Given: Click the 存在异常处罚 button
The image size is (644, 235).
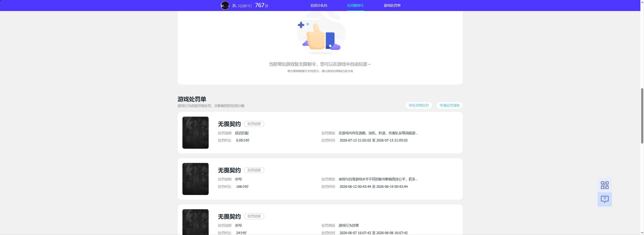Looking at the screenshot, I should click(x=419, y=105).
